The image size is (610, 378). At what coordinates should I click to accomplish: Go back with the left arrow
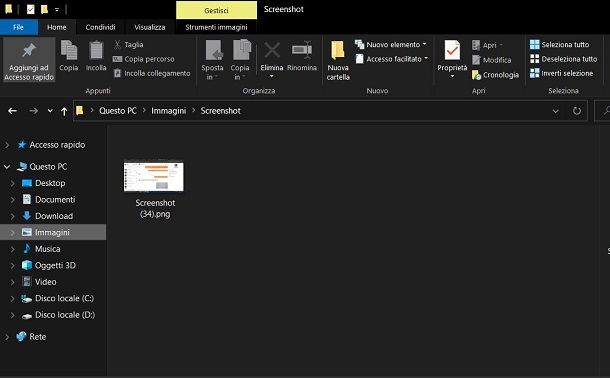click(12, 111)
